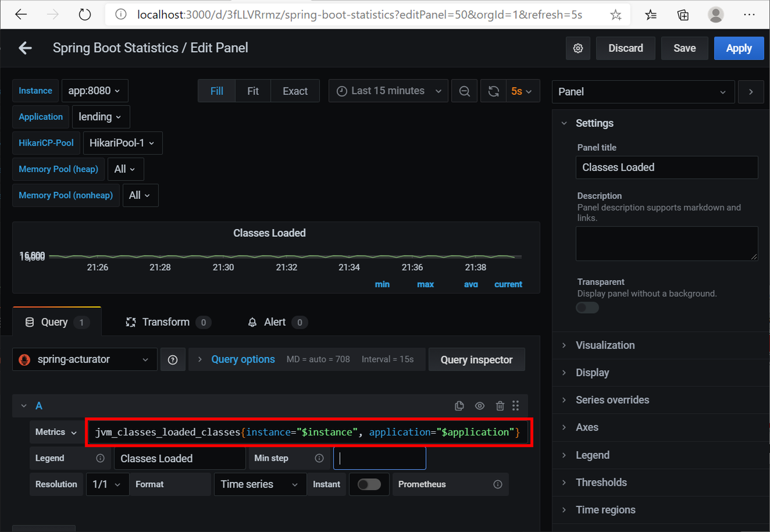Click the Discard button
Image resolution: width=770 pixels, height=532 pixels.
point(626,48)
